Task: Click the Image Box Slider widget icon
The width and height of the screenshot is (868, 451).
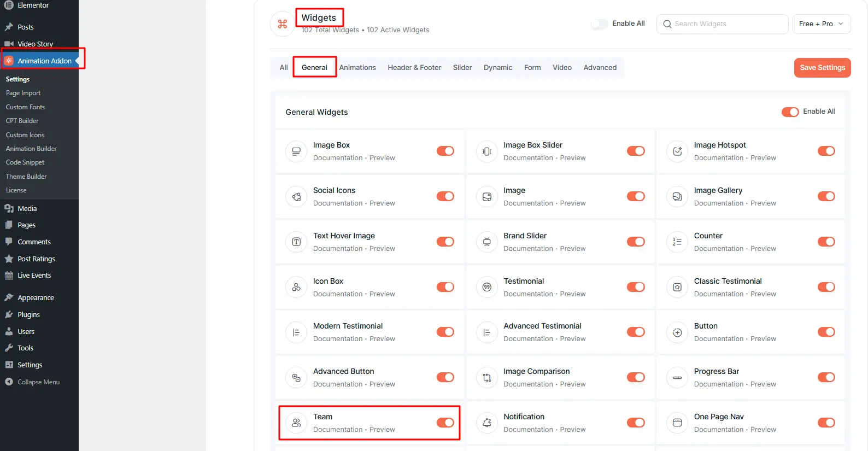Action: (487, 151)
